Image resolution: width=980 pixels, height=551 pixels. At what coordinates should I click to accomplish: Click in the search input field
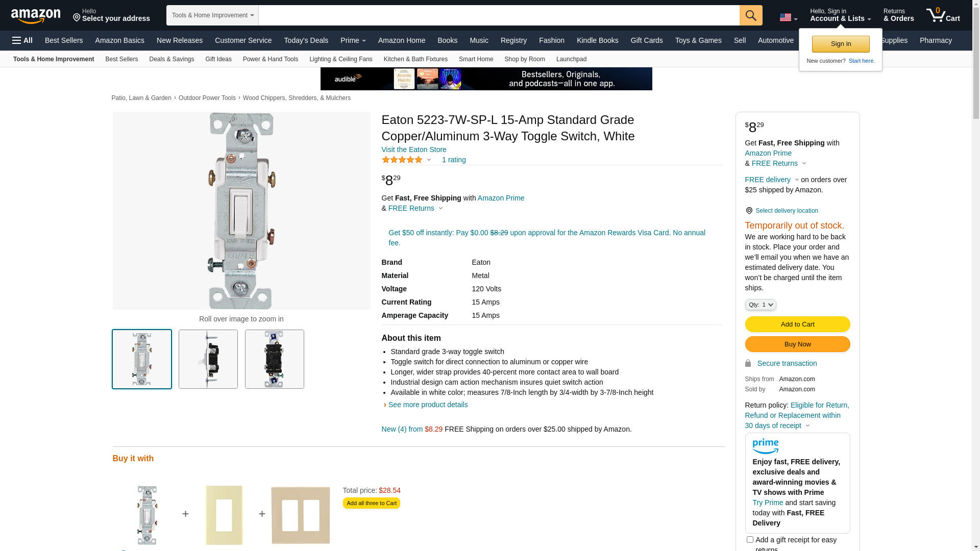pyautogui.click(x=498, y=15)
